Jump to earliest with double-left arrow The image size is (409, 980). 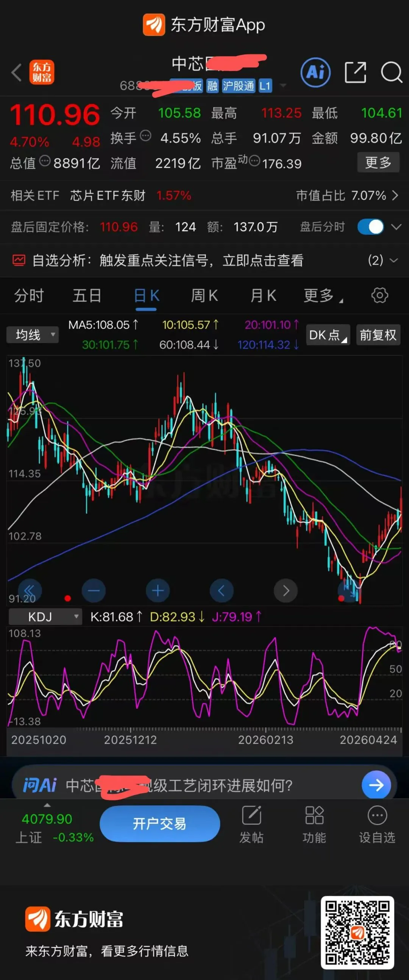(29, 591)
